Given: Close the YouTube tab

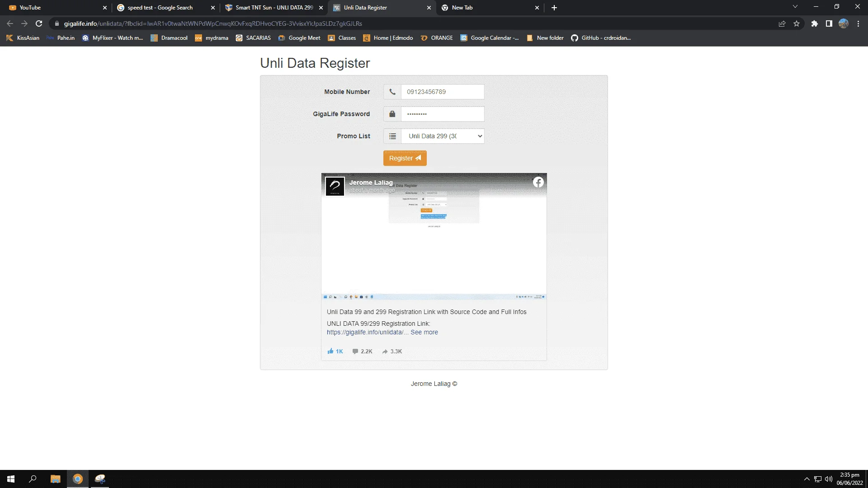Looking at the screenshot, I should pos(104,8).
